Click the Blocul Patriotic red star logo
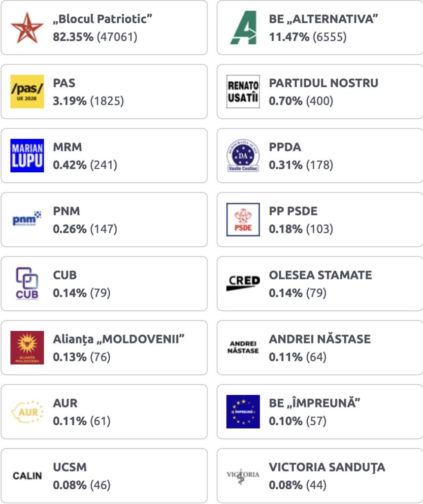 (x=27, y=28)
